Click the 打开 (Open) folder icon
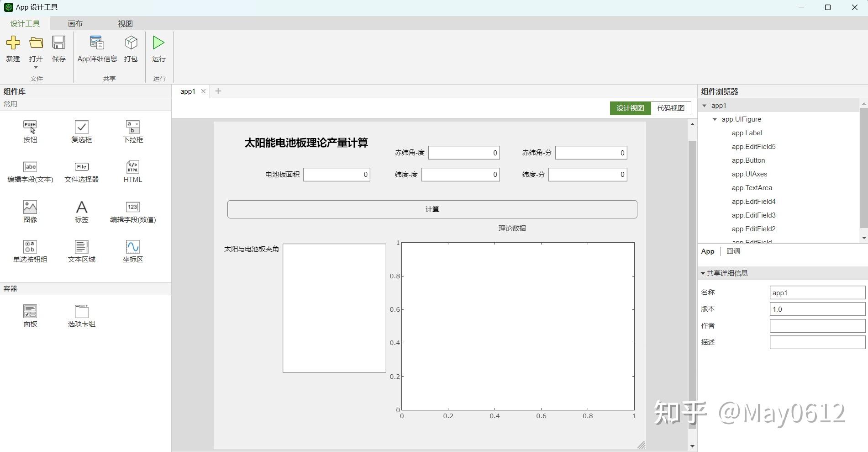Screen dimensions: 868x452 click(36, 43)
